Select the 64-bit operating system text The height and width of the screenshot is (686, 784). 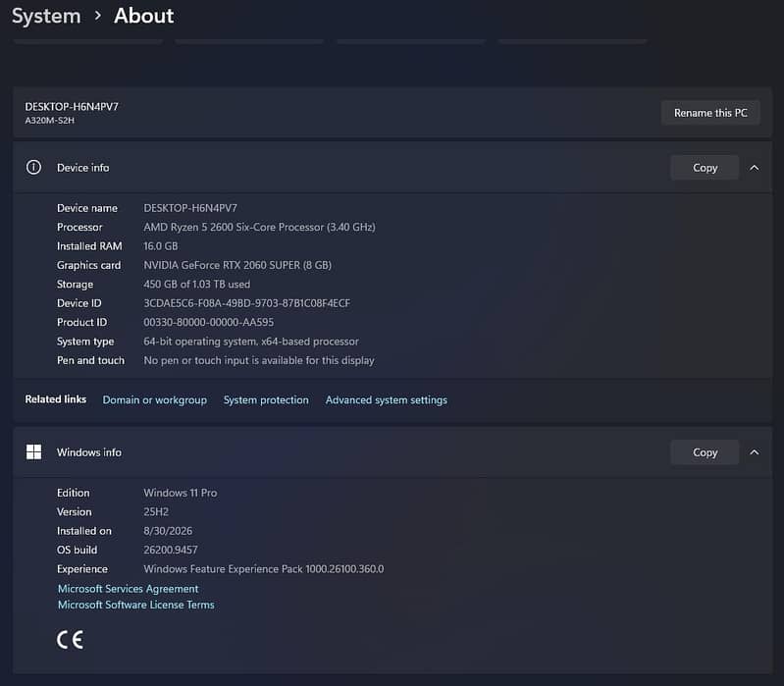[x=251, y=341]
